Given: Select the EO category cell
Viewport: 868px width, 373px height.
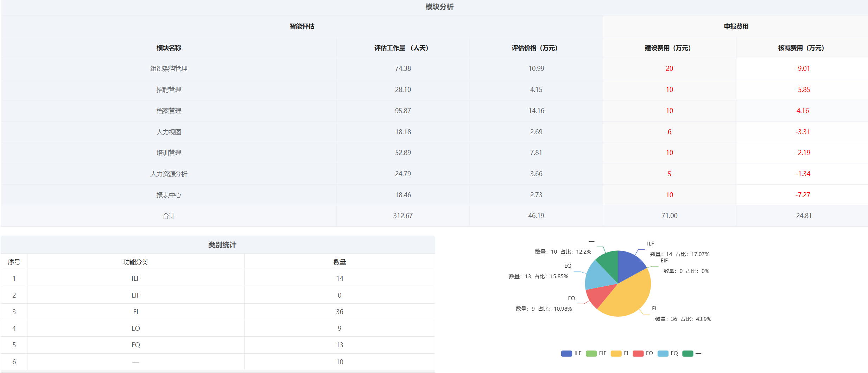Looking at the screenshot, I should 136,329.
